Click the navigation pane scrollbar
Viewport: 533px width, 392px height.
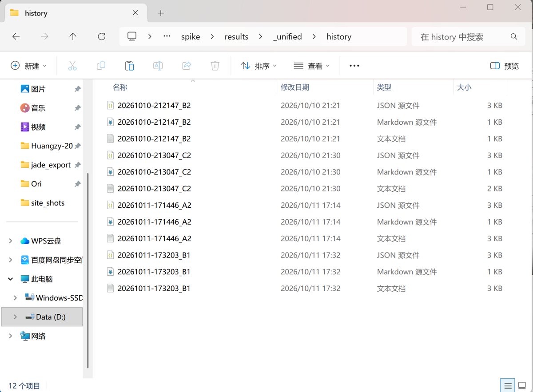(88, 270)
